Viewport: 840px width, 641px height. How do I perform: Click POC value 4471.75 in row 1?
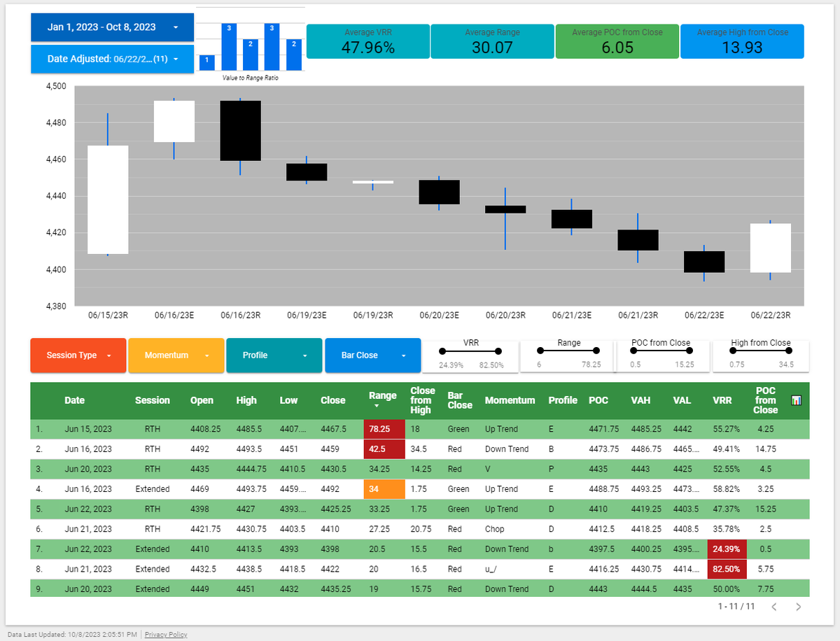pos(604,429)
